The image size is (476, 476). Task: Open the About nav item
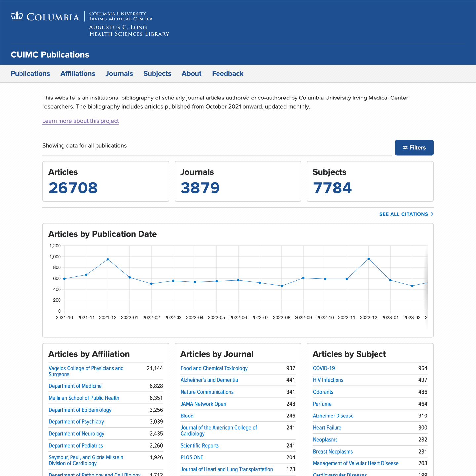[x=191, y=74]
